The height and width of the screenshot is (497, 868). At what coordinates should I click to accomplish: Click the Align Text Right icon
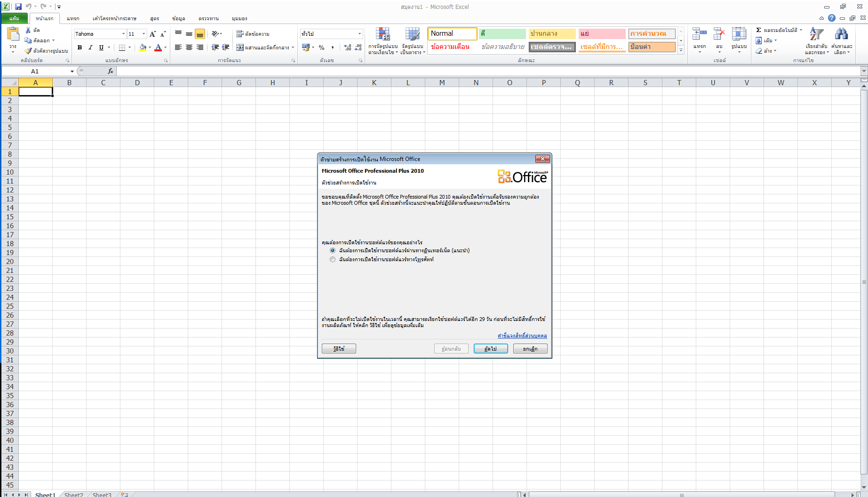200,48
